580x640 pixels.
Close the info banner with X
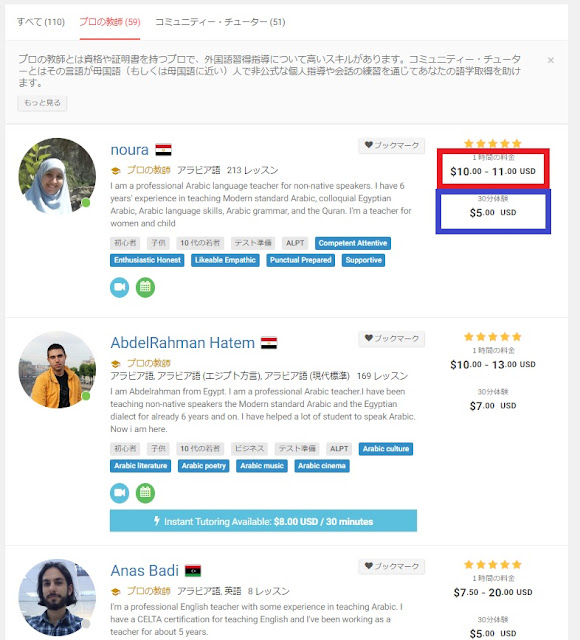point(551,60)
